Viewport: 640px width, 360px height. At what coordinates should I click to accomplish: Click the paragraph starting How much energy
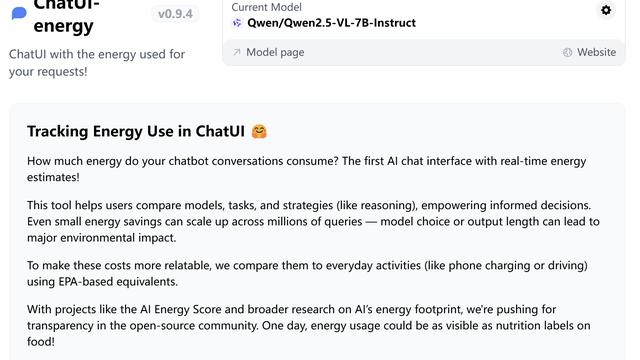tap(307, 169)
